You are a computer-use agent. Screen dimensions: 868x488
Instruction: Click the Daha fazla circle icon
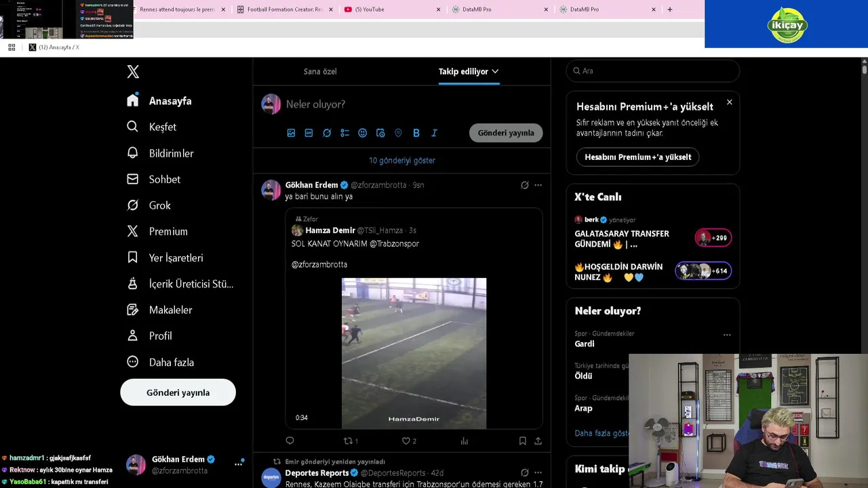tap(133, 362)
